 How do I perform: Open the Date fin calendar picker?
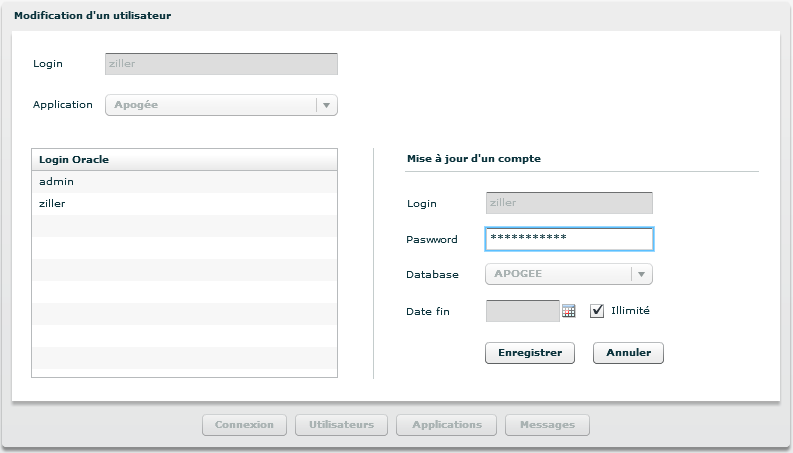569,311
